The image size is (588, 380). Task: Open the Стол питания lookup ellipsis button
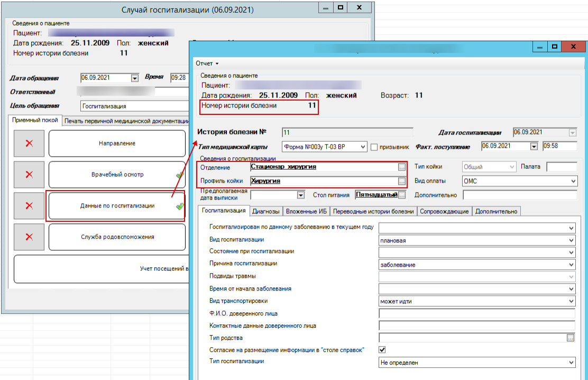pos(402,195)
